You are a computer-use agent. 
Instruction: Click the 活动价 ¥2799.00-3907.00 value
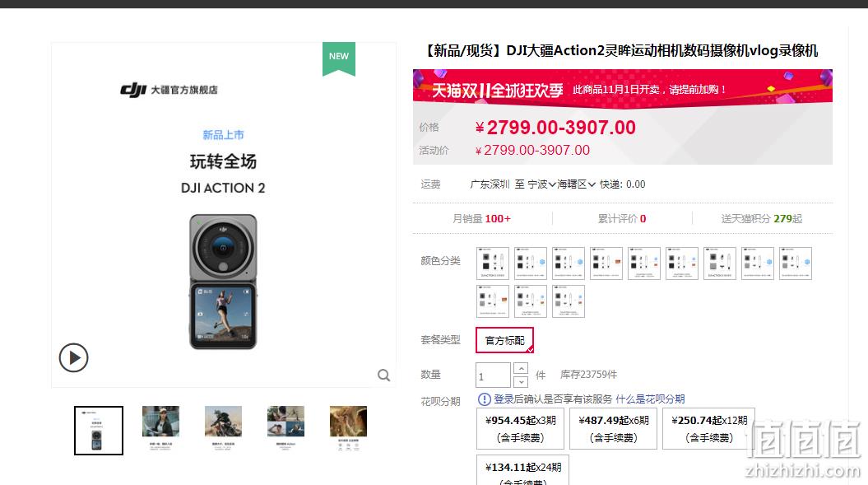pyautogui.click(x=532, y=150)
